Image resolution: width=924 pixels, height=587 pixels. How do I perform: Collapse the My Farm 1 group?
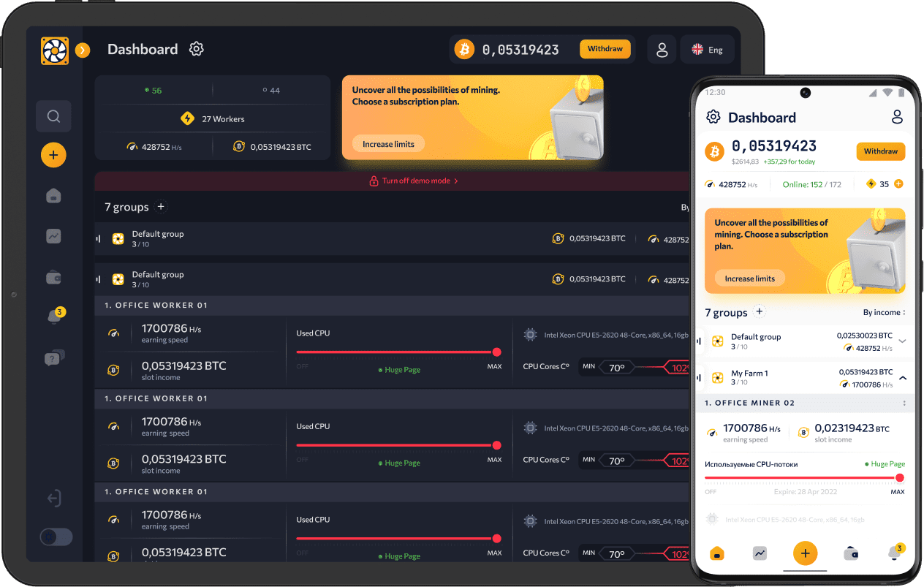click(904, 376)
